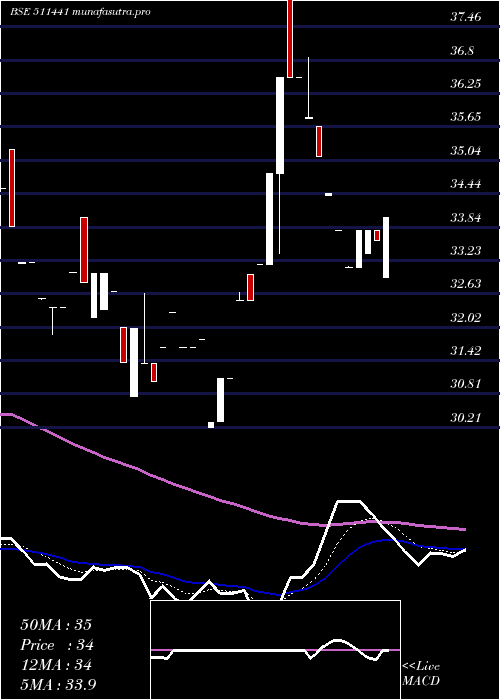The width and height of the screenshot is (500, 700).
Task: Click the 30.21 price level label
Action: 466,418
